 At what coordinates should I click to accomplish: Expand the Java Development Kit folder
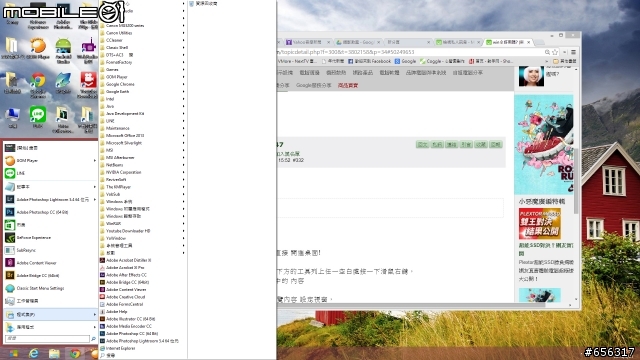142,114
